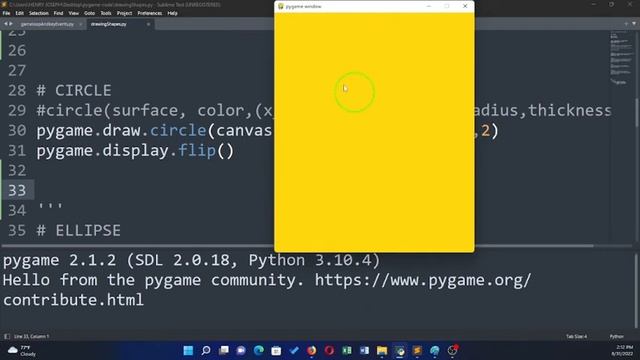The width and height of the screenshot is (640, 360).
Task: Open the Preferences menu
Action: 150,13
